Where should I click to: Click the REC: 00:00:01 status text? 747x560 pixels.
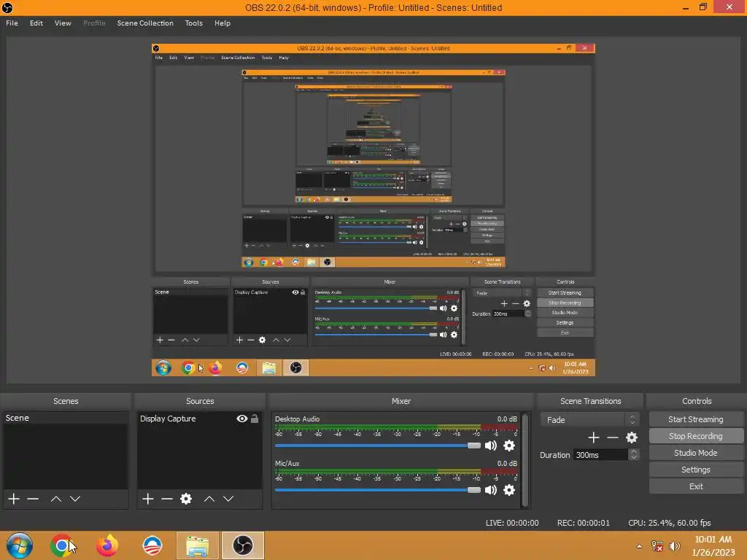584,522
